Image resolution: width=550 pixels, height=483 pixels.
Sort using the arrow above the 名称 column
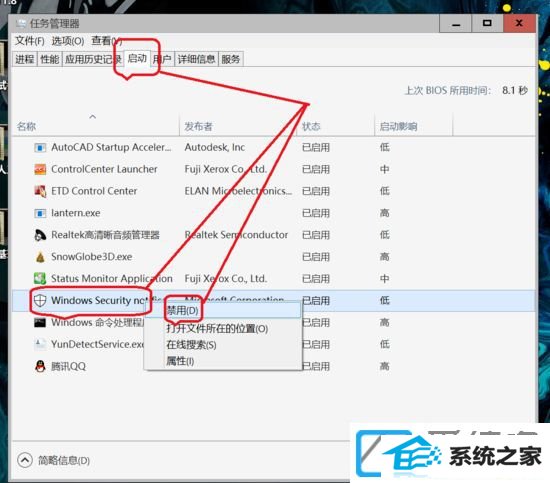tap(93, 116)
